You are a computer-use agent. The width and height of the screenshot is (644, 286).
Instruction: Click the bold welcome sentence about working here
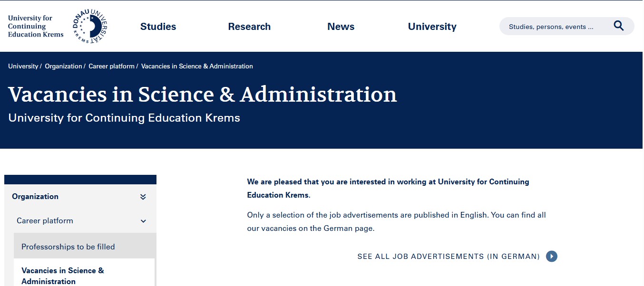pyautogui.click(x=388, y=188)
